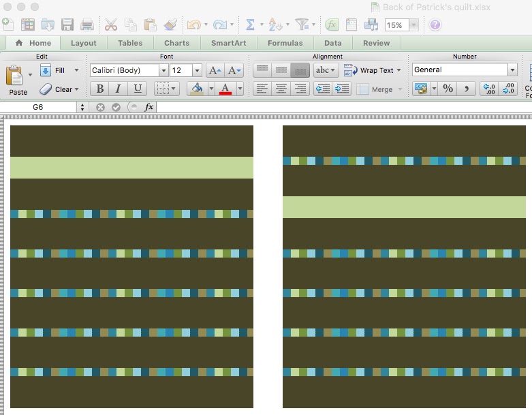Apply percent style format
Screen dimensions: 532x415
click(448, 89)
